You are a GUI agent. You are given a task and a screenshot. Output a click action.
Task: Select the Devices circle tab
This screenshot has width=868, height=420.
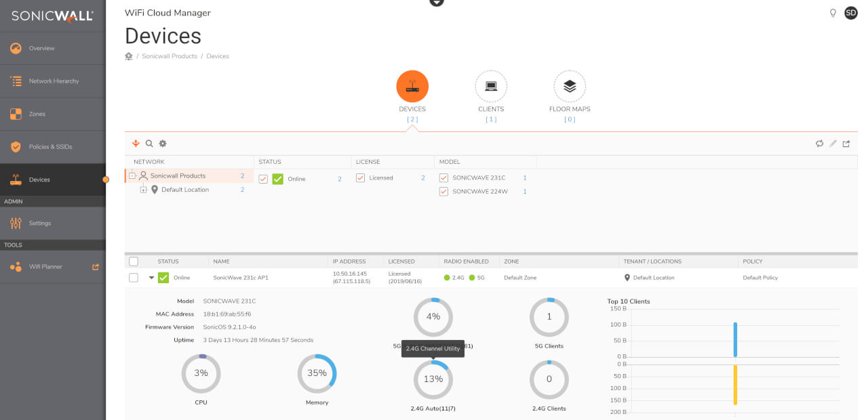pos(412,87)
